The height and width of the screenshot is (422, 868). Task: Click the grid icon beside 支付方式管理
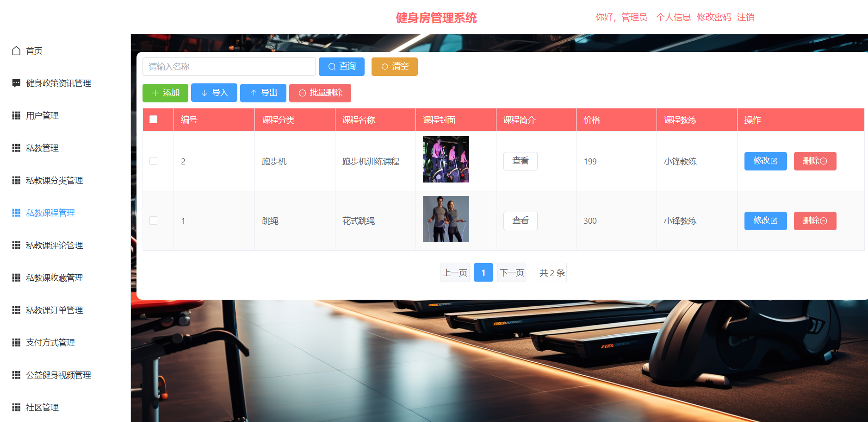[16, 342]
